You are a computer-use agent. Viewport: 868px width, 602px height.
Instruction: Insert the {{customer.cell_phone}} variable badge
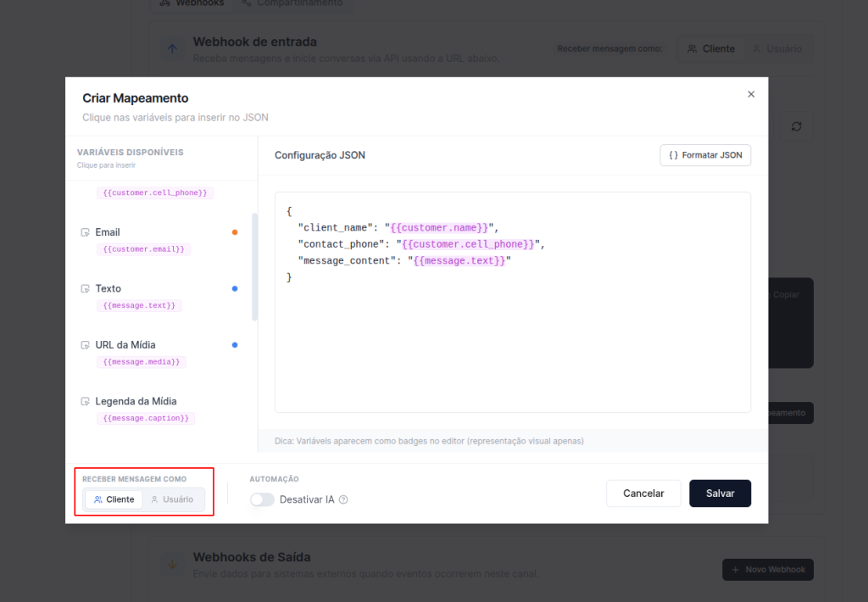pyautogui.click(x=155, y=192)
